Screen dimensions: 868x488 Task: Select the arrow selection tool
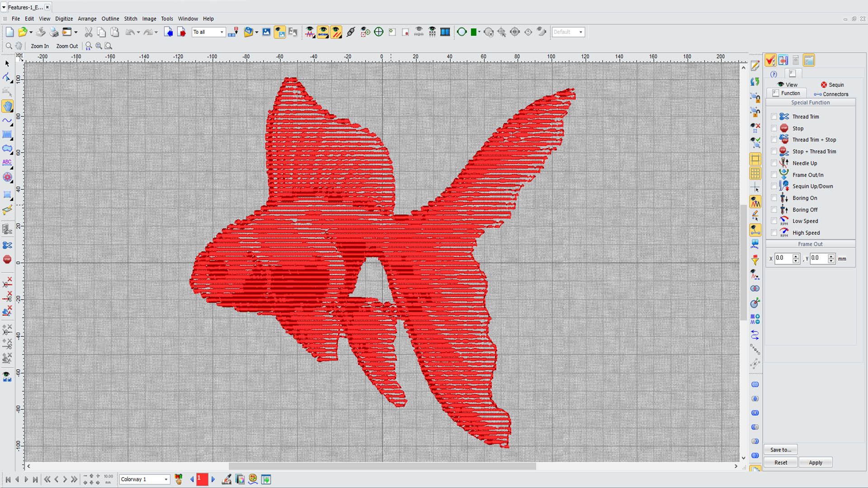pyautogui.click(x=7, y=64)
